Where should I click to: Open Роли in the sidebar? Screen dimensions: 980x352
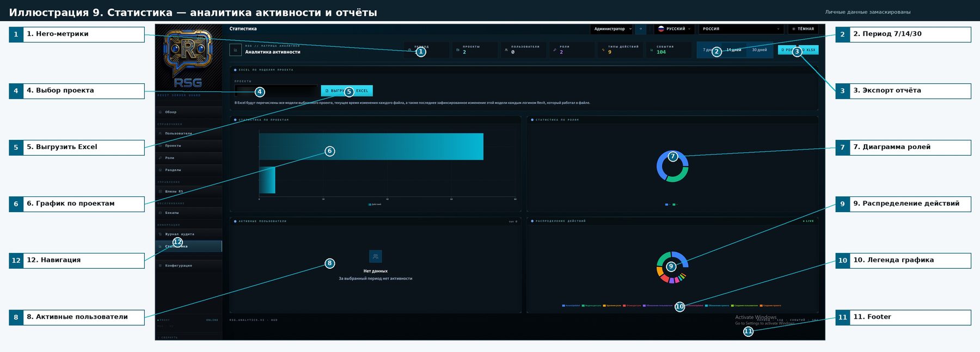188,158
